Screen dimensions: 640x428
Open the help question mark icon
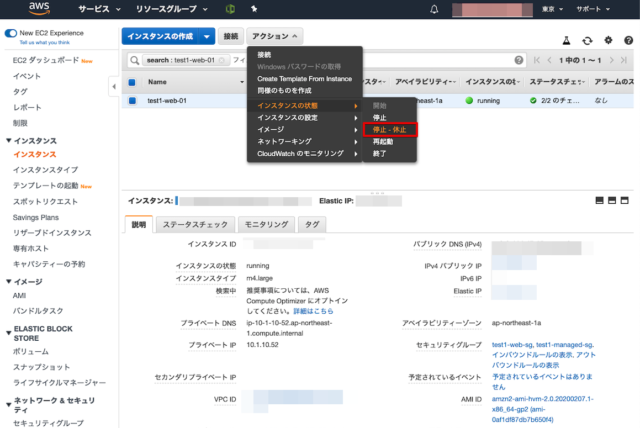[629, 40]
